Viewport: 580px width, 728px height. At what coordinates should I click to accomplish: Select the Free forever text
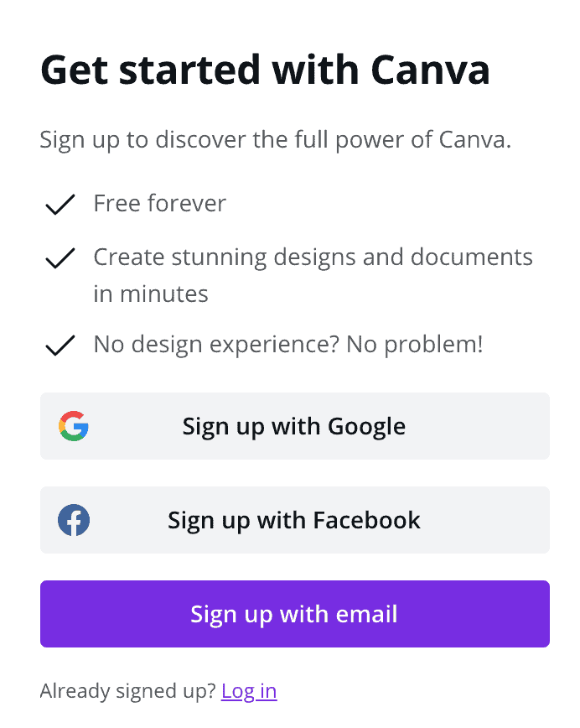point(159,204)
